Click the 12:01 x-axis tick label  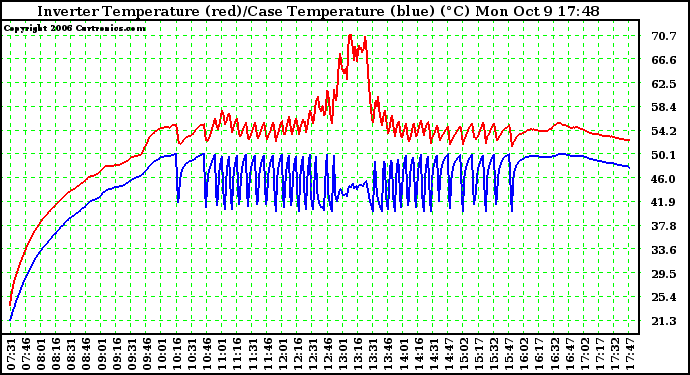click(x=282, y=354)
